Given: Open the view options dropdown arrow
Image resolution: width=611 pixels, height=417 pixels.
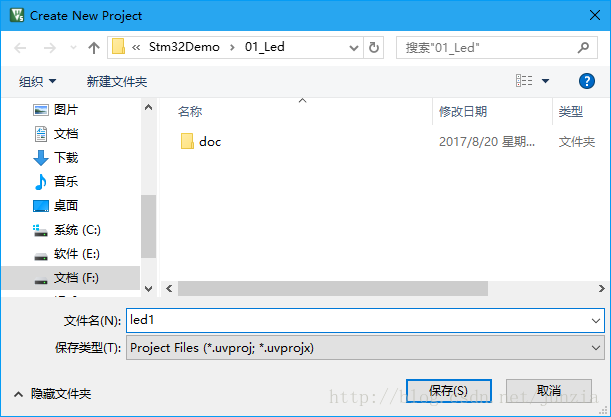Looking at the screenshot, I should [546, 81].
